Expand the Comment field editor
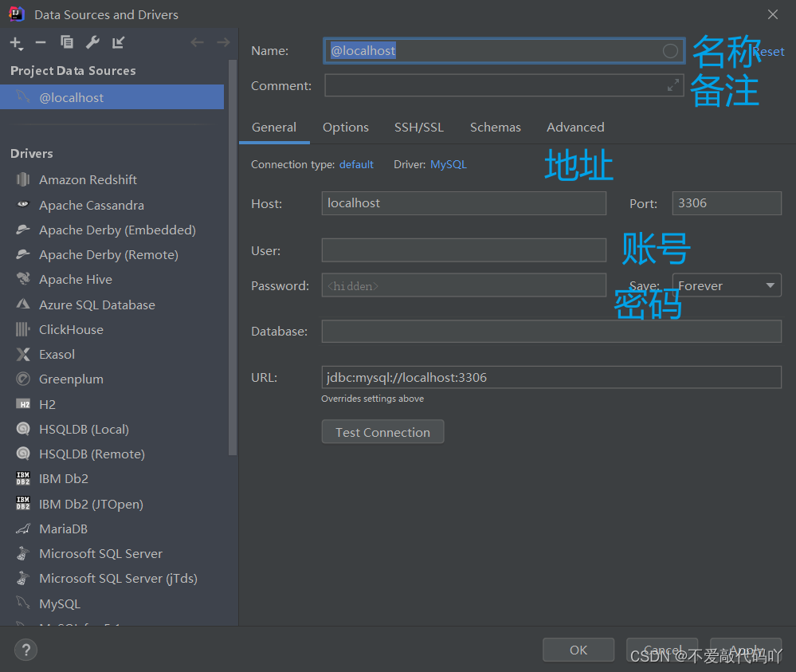The height and width of the screenshot is (672, 796). coord(673,85)
